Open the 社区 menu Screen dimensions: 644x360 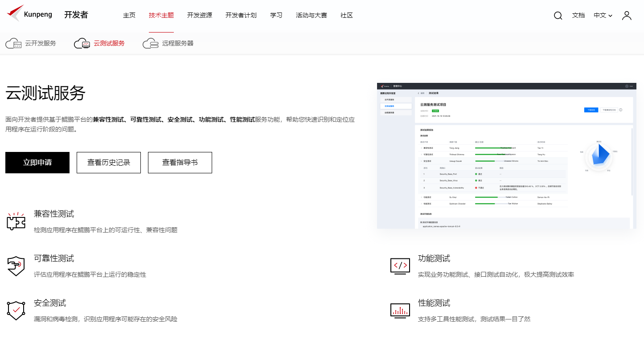347,16
